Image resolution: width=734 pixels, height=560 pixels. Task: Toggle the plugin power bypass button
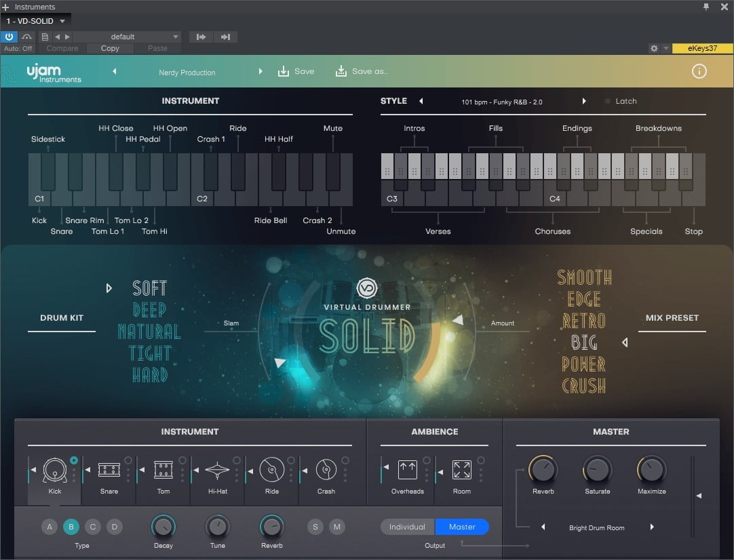[9, 37]
